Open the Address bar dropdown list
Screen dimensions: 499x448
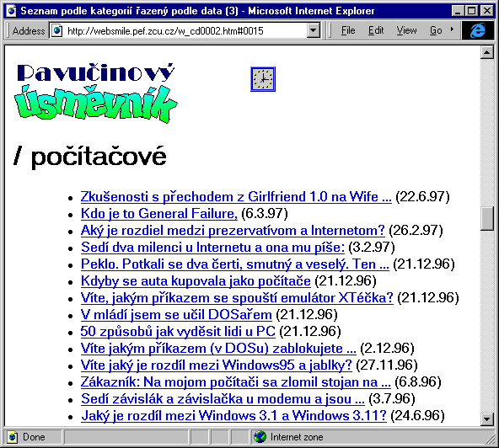click(x=314, y=31)
